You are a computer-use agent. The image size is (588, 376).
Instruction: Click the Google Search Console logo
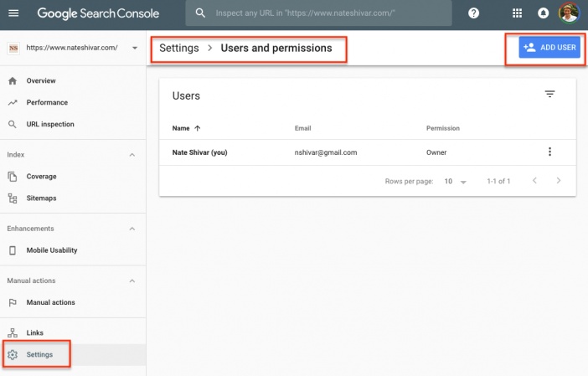pos(98,13)
